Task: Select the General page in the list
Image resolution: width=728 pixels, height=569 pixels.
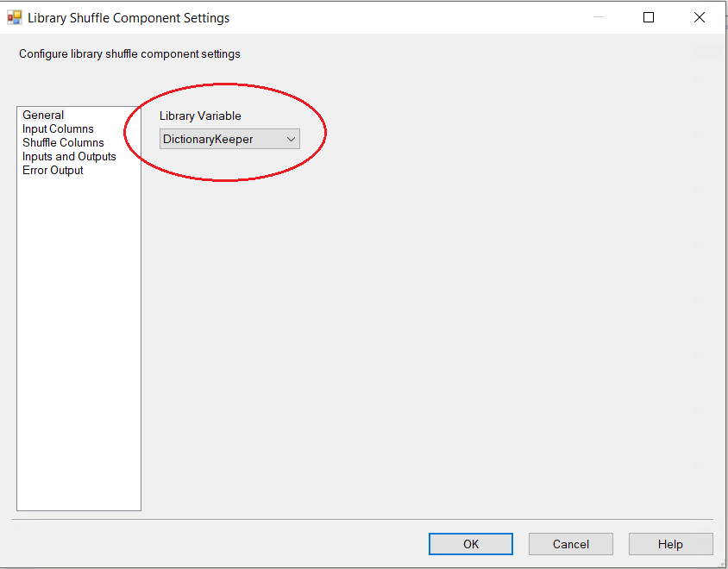Action: pos(43,115)
